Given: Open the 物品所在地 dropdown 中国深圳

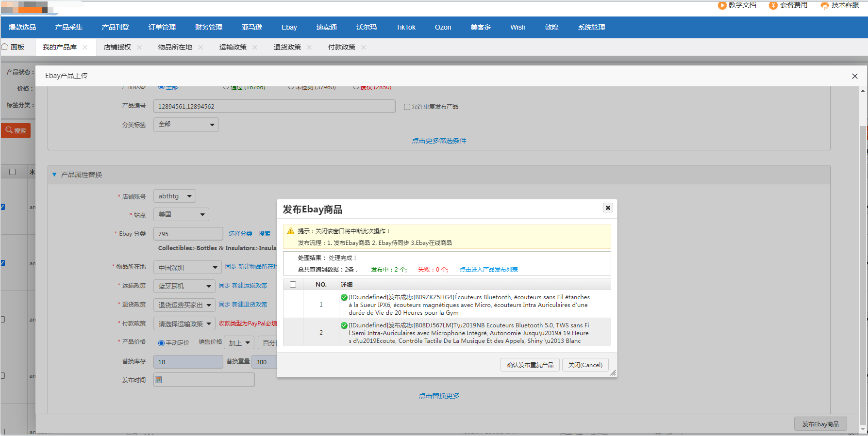Looking at the screenshot, I should coord(187,267).
